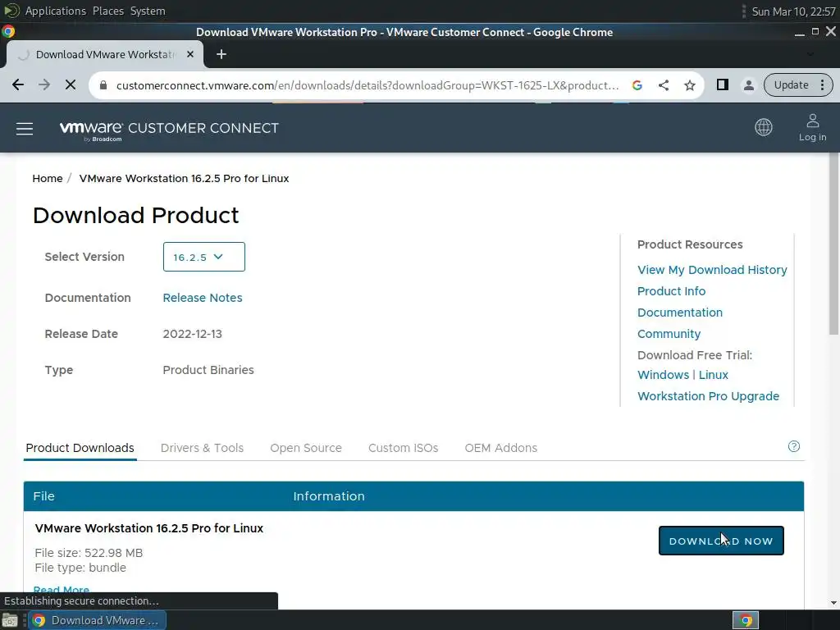Click the Chrome Update button

pyautogui.click(x=791, y=85)
